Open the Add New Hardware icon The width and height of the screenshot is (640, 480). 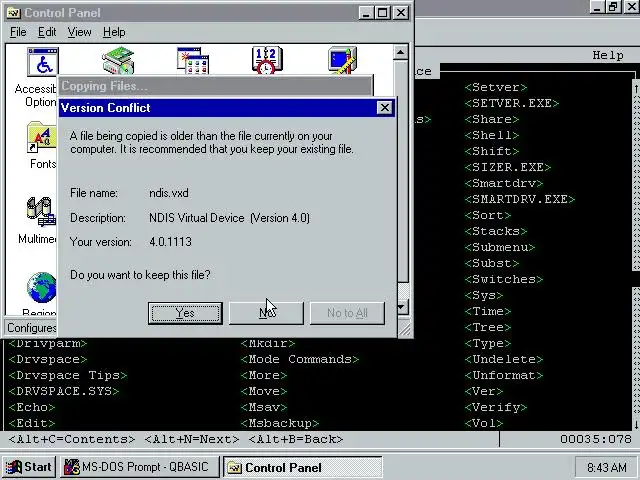tap(118, 60)
